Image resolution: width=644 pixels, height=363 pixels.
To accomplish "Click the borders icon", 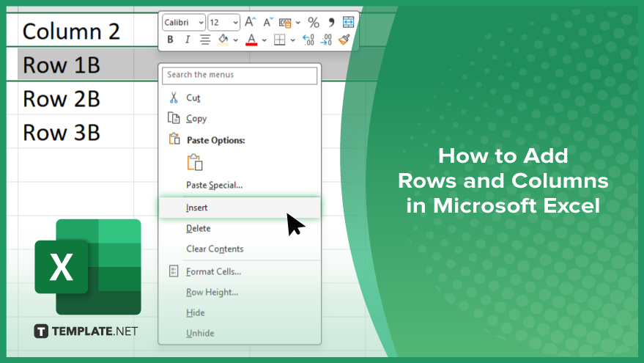I will [279, 40].
